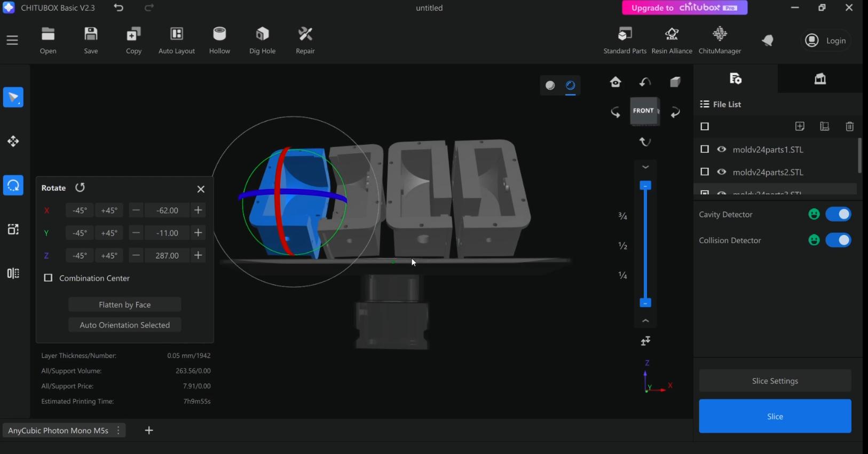
Task: Click the bottom handle of layer slider
Action: 645,303
